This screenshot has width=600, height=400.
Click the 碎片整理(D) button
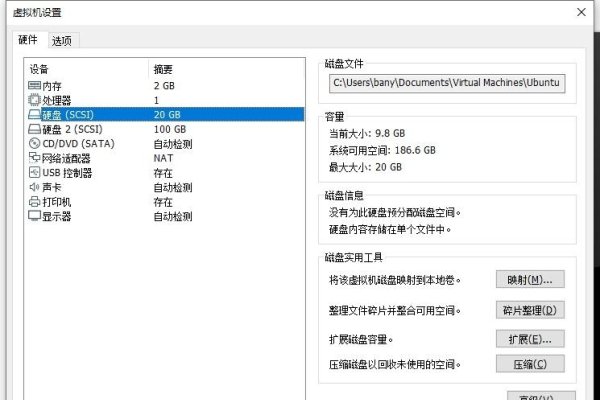(530, 310)
